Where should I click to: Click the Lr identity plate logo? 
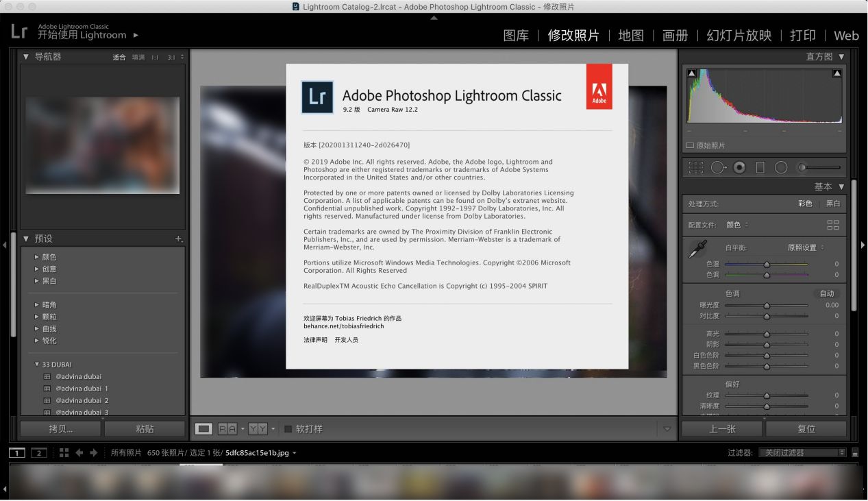point(19,31)
